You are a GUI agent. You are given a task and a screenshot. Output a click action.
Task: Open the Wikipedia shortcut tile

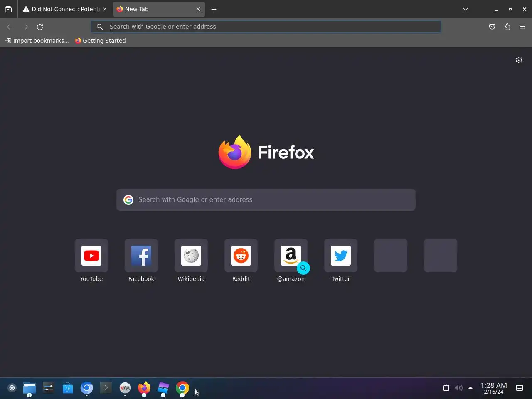[x=191, y=256]
